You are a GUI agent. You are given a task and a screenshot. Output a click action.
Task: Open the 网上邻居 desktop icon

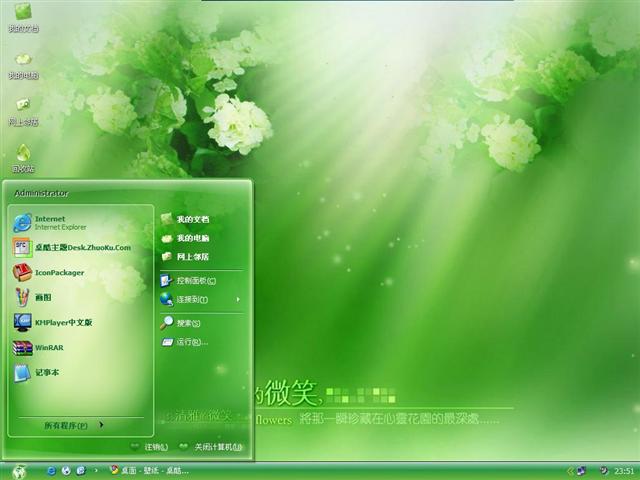23,111
